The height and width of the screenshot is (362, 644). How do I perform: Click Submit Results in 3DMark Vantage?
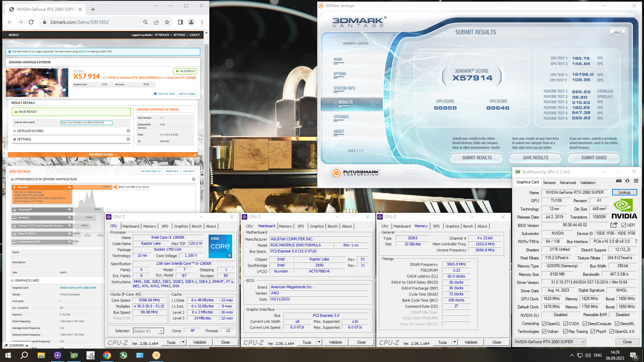point(477,158)
